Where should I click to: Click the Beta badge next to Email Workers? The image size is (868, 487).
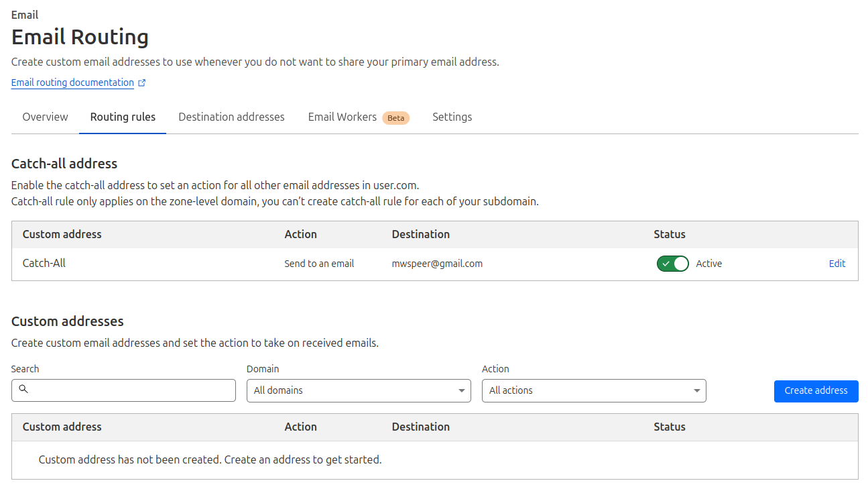tap(395, 118)
